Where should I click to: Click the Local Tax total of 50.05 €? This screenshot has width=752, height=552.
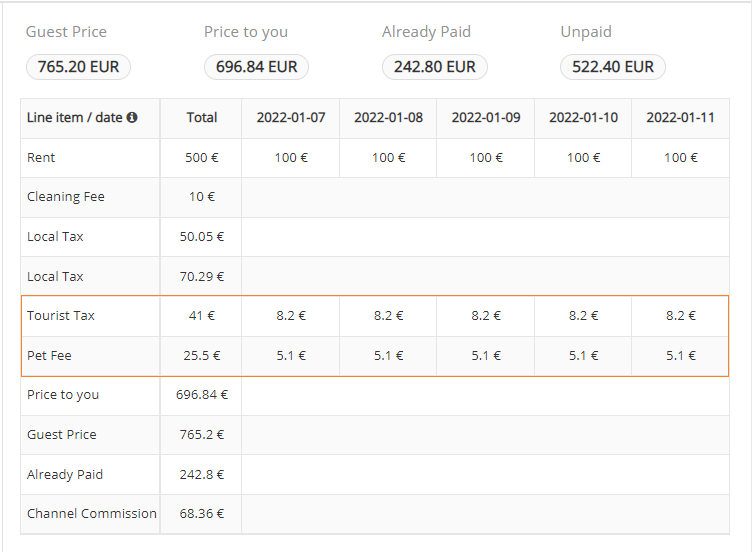pyautogui.click(x=201, y=237)
